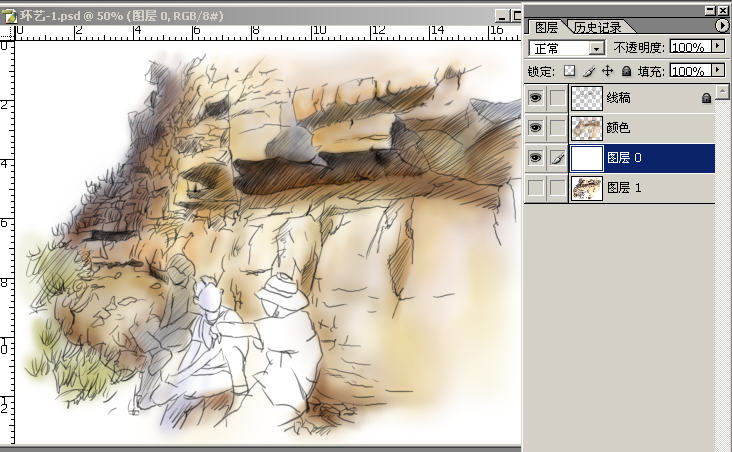This screenshot has height=452, width=732.
Task: Toggle link box for 颜色 layer
Action: [557, 128]
